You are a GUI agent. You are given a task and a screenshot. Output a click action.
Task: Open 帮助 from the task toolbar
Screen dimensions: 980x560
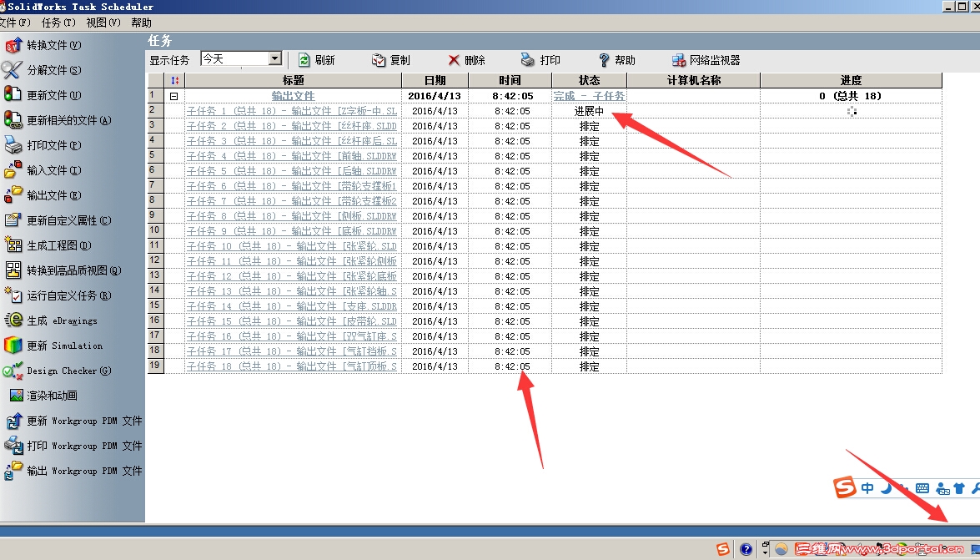617,60
